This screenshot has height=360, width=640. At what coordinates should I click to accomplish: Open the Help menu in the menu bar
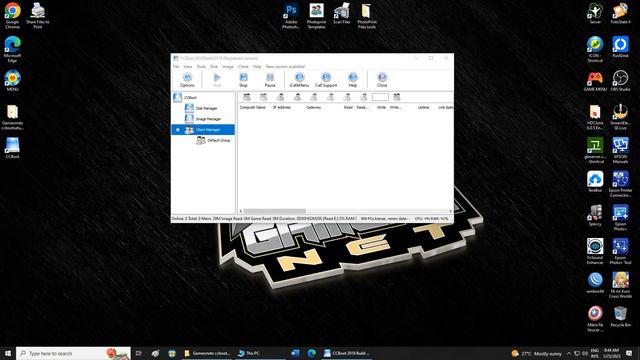(x=257, y=67)
